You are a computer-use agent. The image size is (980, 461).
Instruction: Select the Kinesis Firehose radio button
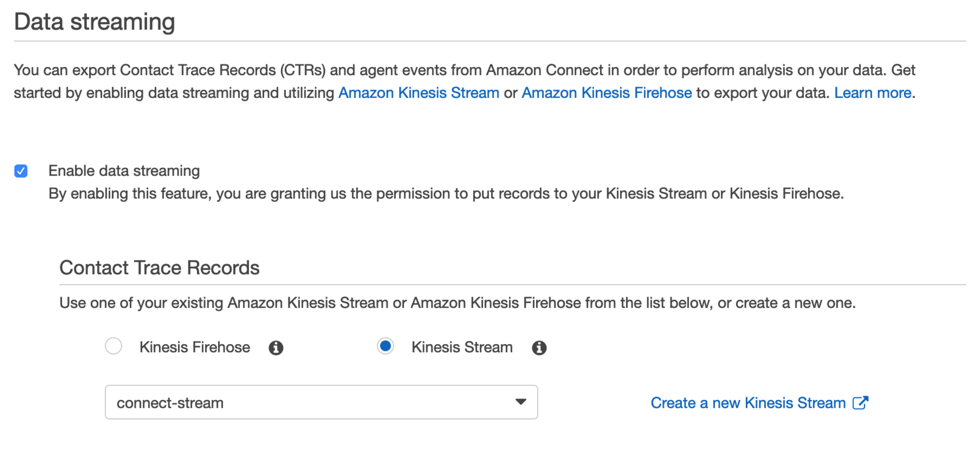[113, 346]
